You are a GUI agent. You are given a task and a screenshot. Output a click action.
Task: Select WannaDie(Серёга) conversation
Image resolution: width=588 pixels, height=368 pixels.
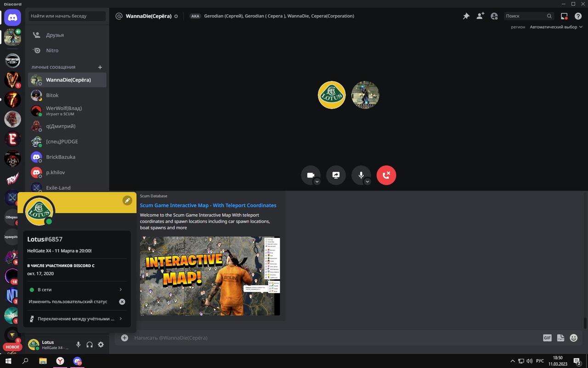click(67, 80)
